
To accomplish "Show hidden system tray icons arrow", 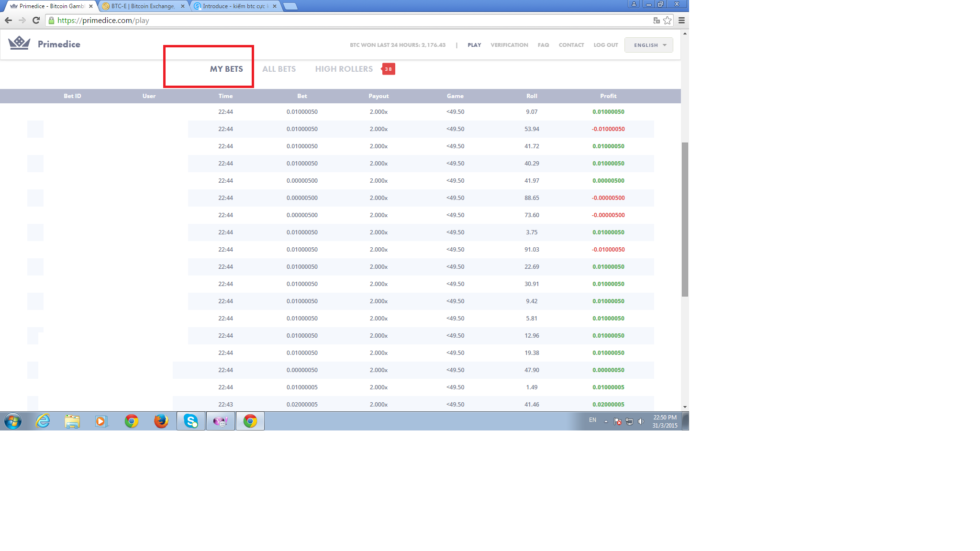I will click(606, 421).
